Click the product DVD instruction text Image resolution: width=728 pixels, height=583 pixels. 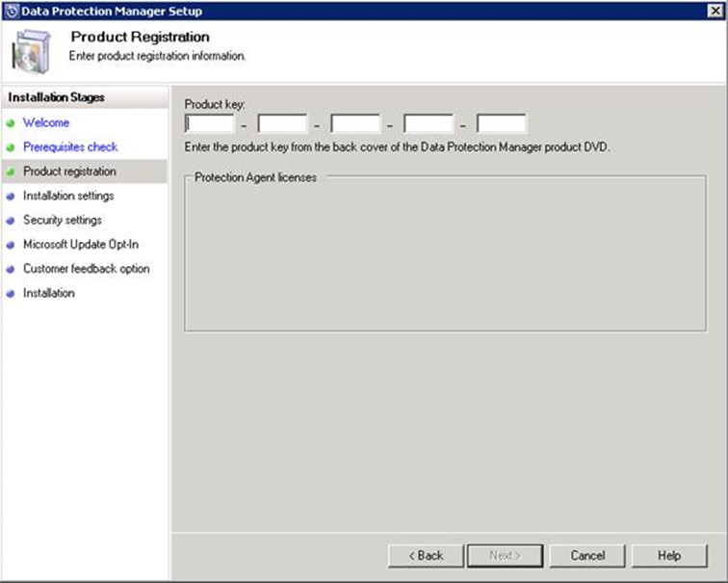(x=397, y=147)
